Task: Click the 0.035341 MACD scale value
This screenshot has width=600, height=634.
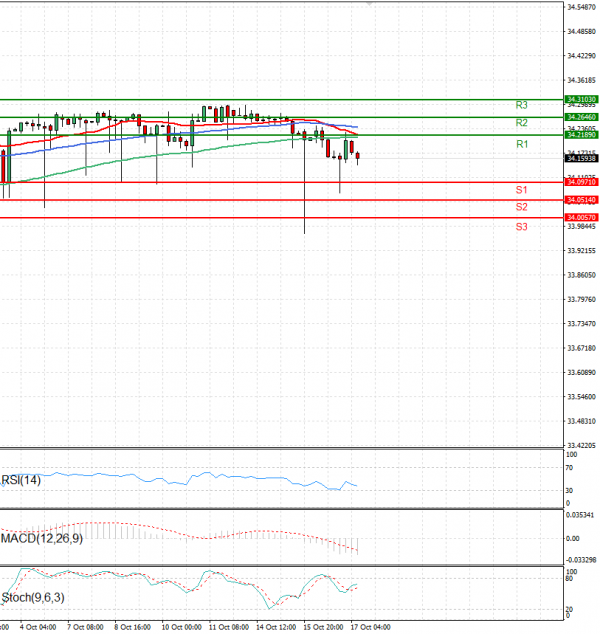Action: [580, 515]
